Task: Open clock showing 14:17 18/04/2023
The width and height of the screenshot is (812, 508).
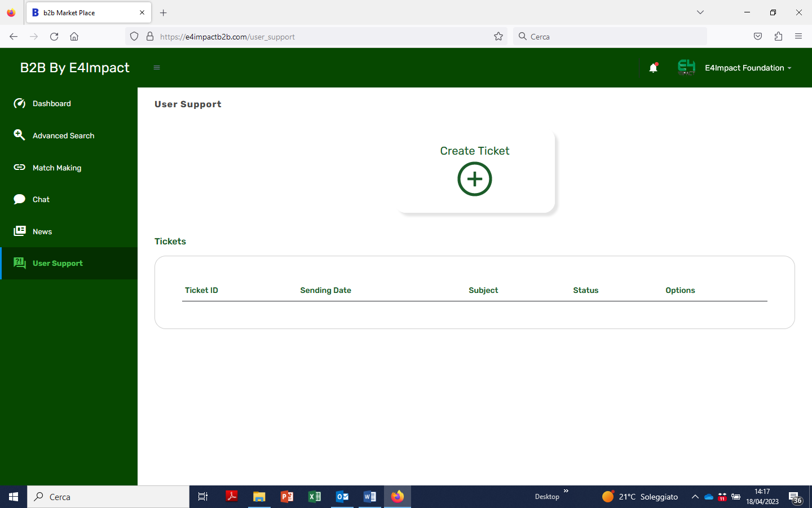Action: [x=762, y=497]
